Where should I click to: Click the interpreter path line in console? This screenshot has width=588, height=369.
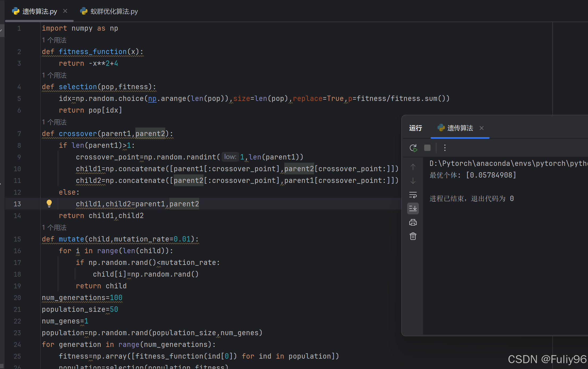(508, 163)
